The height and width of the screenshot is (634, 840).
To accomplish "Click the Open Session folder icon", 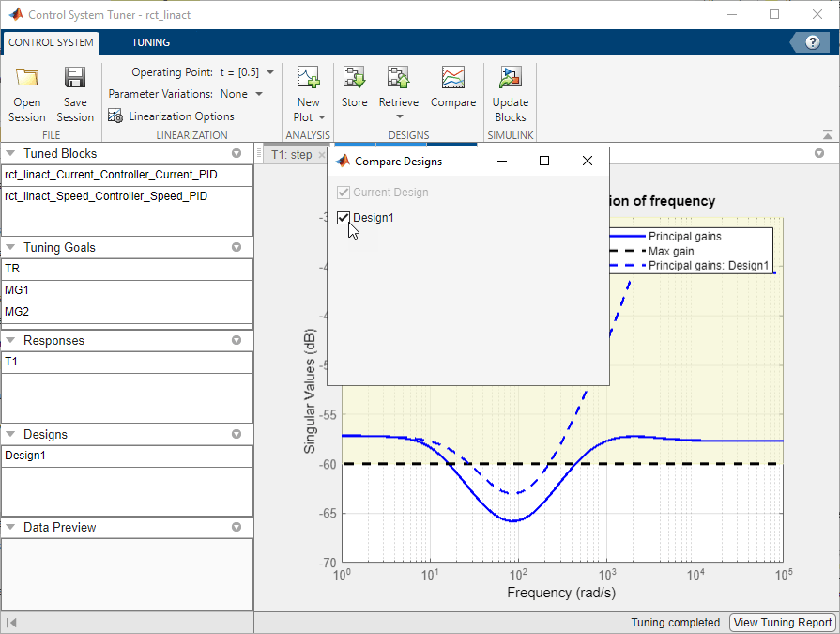I will 27,79.
